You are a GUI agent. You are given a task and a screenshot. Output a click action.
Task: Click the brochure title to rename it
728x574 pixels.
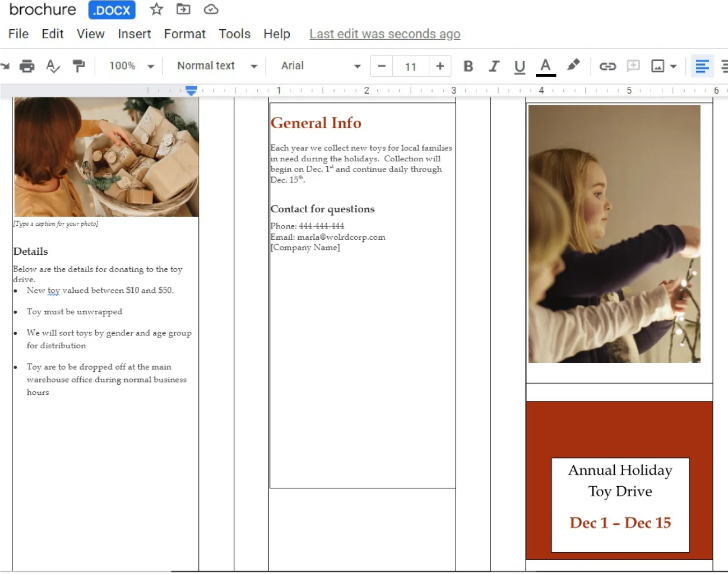click(x=42, y=9)
